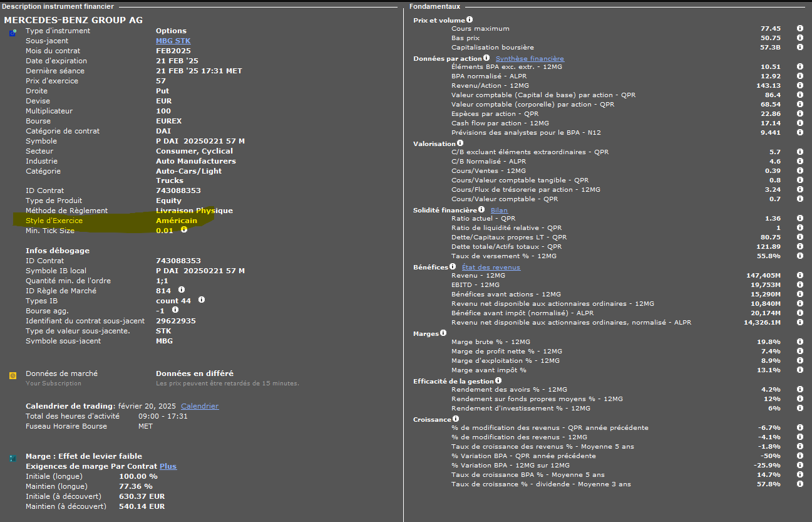Image resolution: width=812 pixels, height=522 pixels.
Task: Open info icon on Marge brute % row
Action: tap(800, 342)
